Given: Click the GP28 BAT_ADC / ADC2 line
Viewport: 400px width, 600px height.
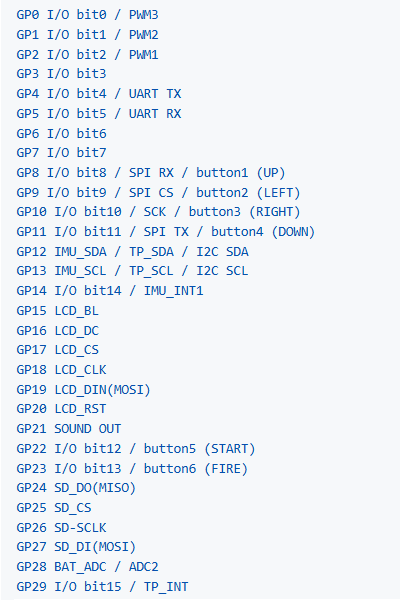Looking at the screenshot, I should [87, 567].
